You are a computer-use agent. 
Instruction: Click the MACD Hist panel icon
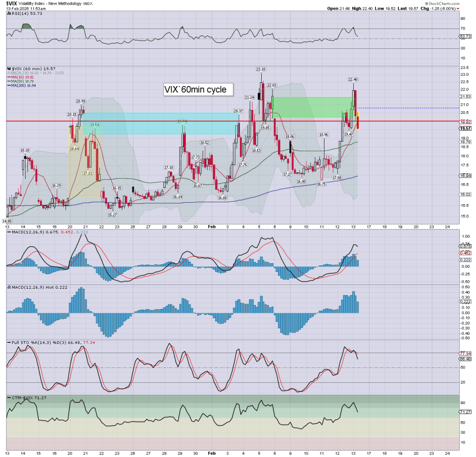pyautogui.click(x=8, y=288)
